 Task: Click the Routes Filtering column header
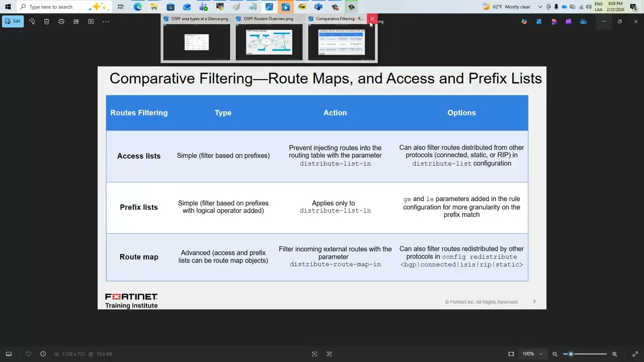point(139,113)
